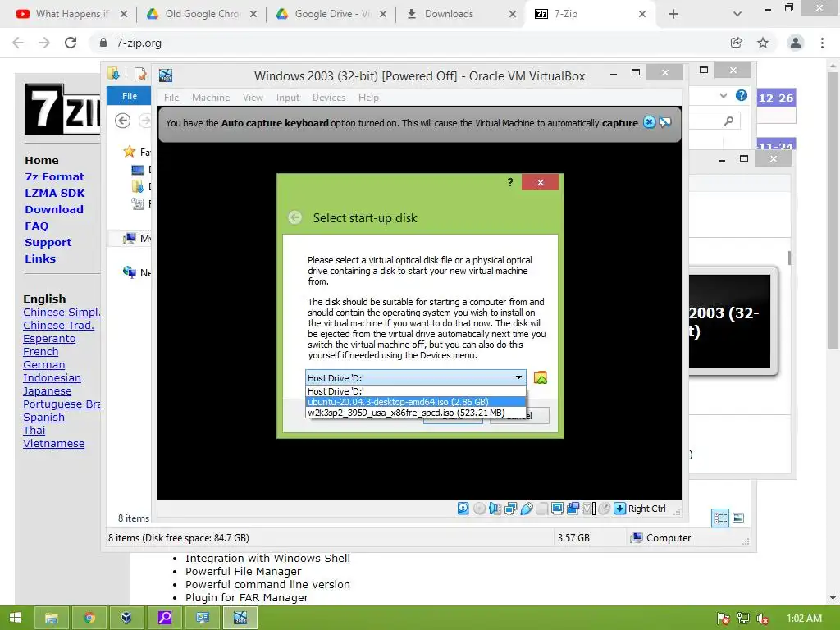Open the VirtualBox Input menu
Screen dimensions: 840x630
pos(288,97)
